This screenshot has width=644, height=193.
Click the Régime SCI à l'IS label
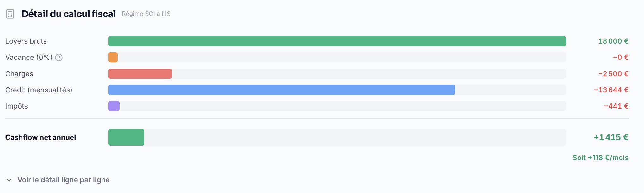coord(146,14)
